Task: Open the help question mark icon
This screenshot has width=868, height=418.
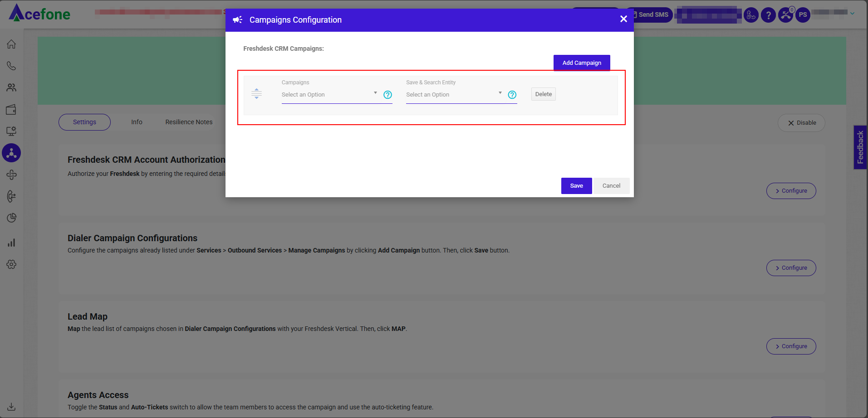Action: (x=768, y=15)
